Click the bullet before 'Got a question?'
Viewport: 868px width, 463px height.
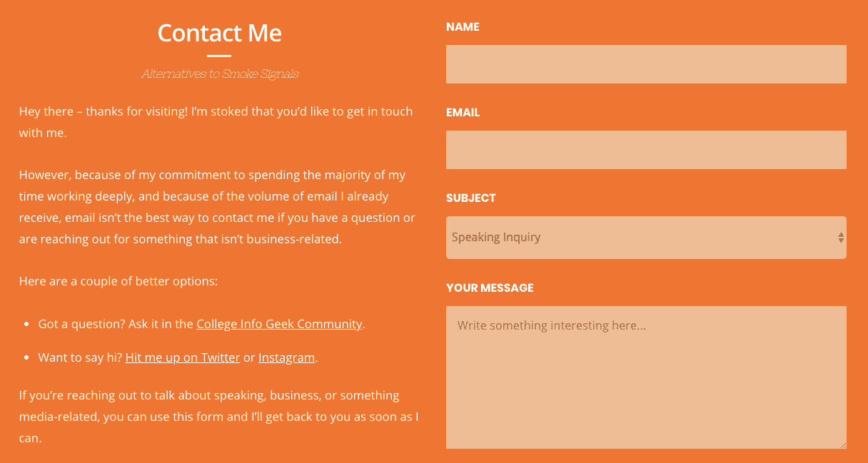point(26,325)
